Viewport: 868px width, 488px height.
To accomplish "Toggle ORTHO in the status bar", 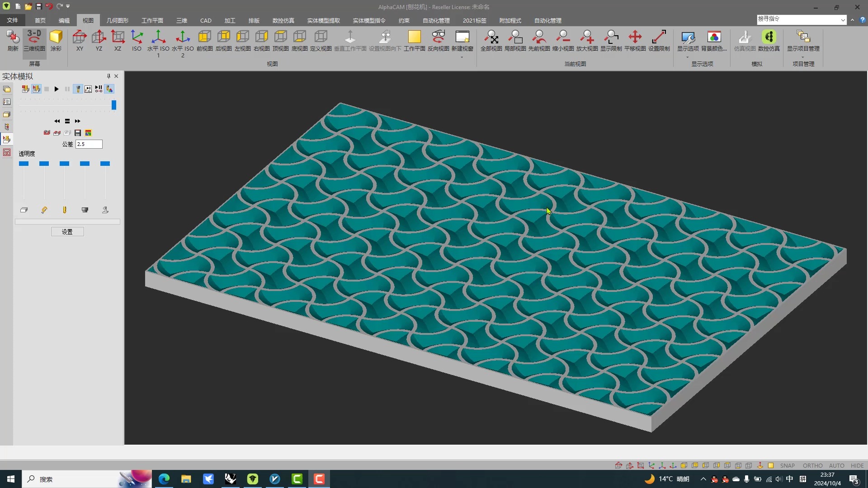I will pyautogui.click(x=812, y=465).
